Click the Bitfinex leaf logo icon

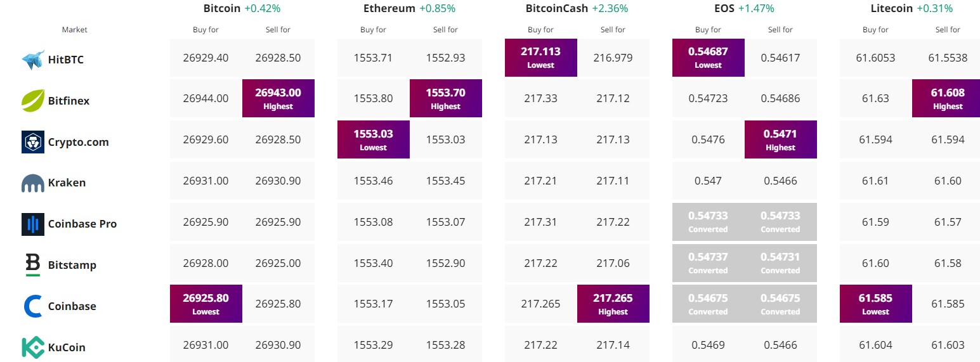pyautogui.click(x=33, y=101)
